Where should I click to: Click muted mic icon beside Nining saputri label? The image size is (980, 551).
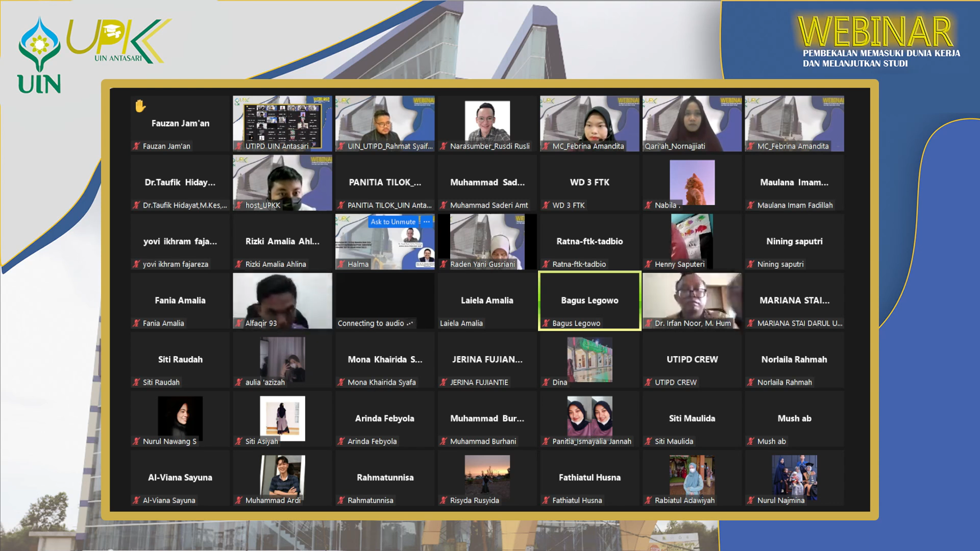[751, 264]
